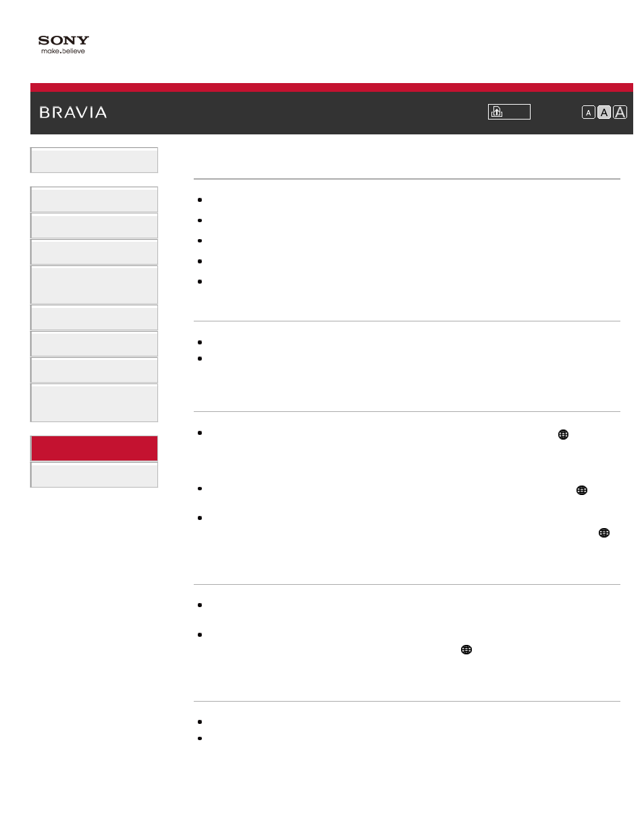Image resolution: width=644 pixels, height=834 pixels.
Task: Select sidebar item directly above the tall bottom item
Action: [x=94, y=370]
